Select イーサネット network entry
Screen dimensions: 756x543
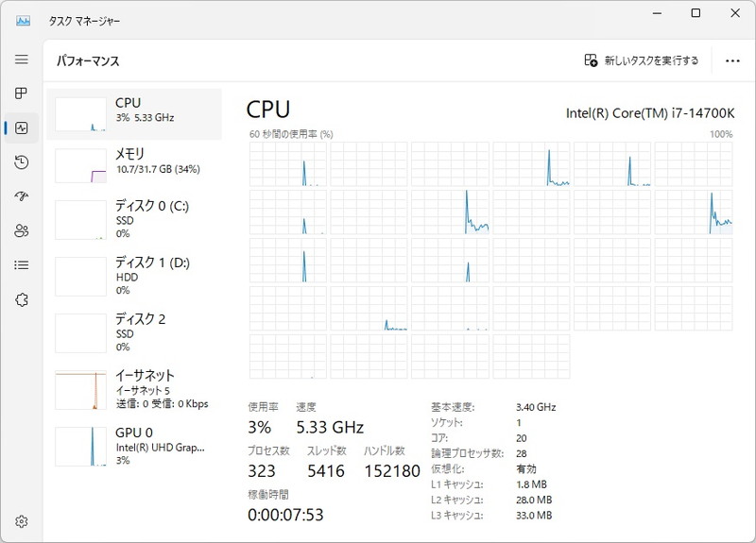click(134, 389)
